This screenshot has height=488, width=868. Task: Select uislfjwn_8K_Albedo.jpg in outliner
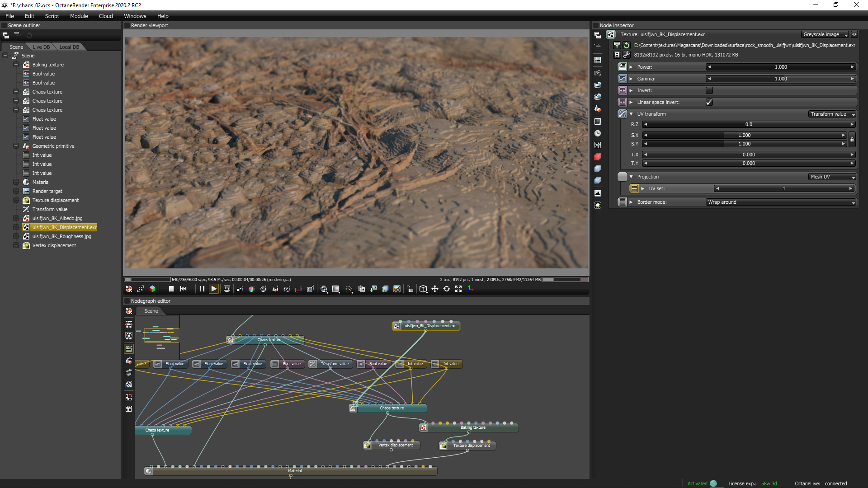(x=57, y=218)
